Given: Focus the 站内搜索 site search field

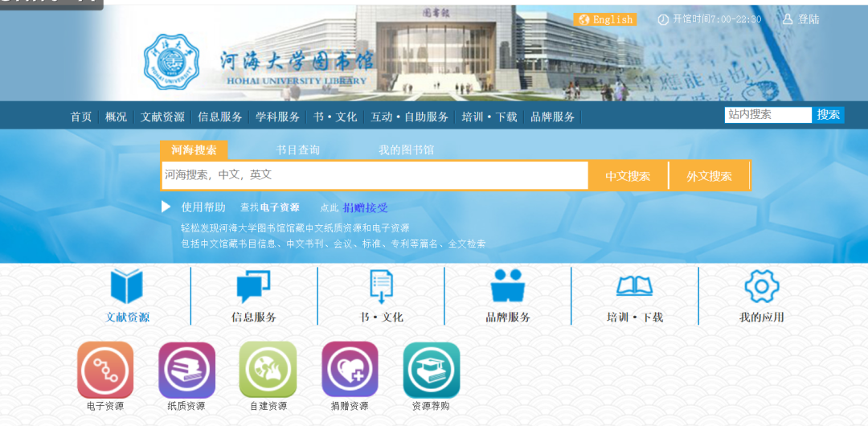Looking at the screenshot, I should coord(768,115).
